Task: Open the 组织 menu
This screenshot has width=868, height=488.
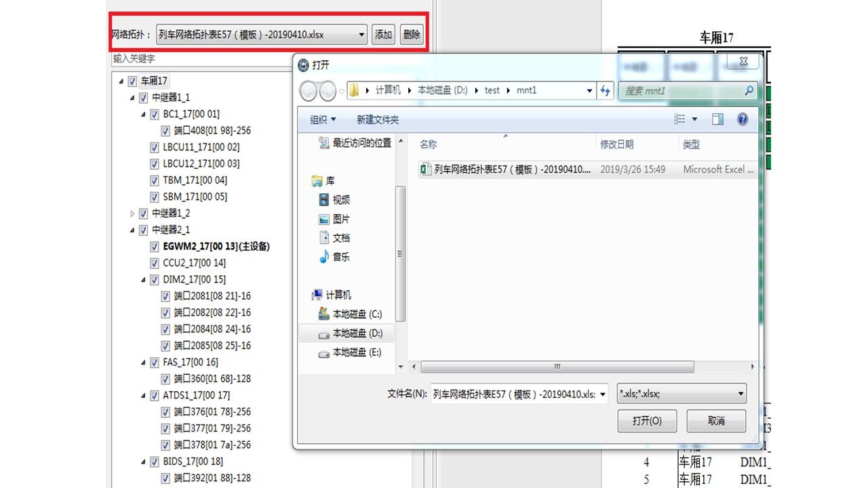Action: [323, 120]
